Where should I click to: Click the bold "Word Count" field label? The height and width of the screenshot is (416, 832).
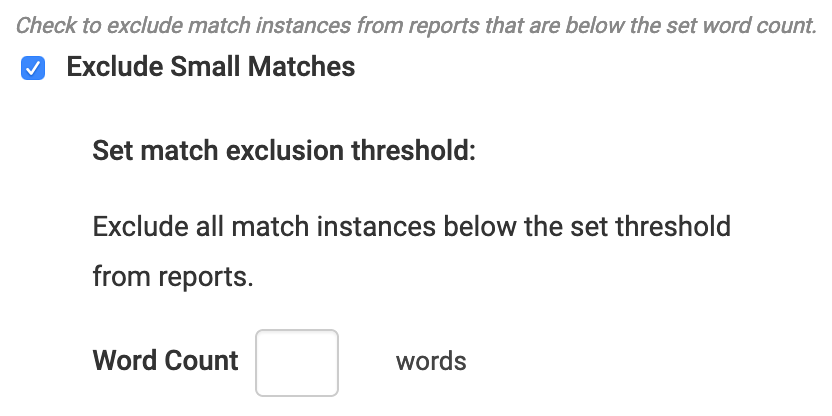tap(165, 360)
